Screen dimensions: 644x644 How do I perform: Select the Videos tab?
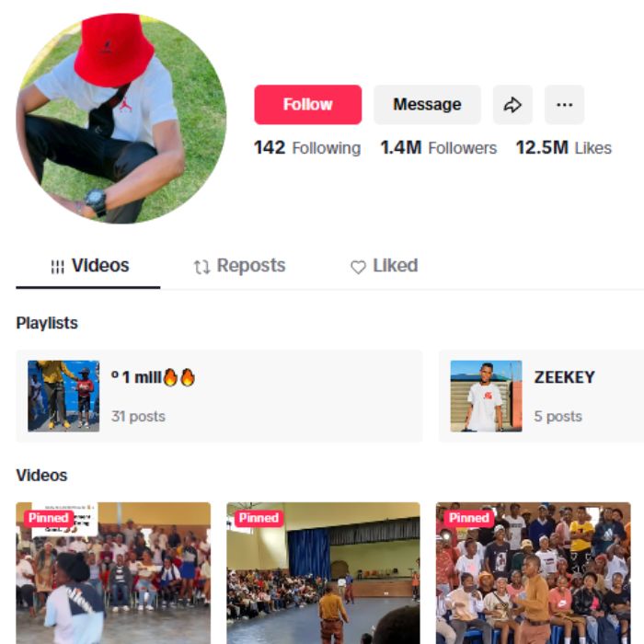coord(88,266)
